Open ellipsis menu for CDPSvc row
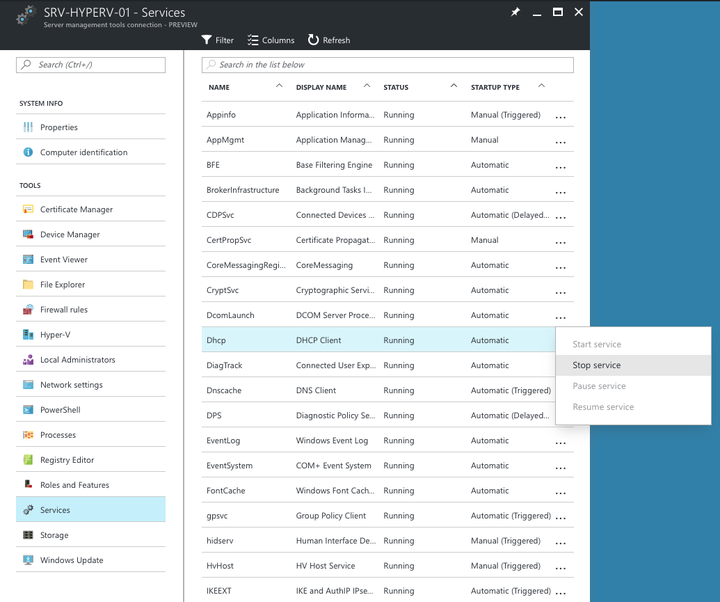This screenshot has width=720, height=602. (560, 217)
